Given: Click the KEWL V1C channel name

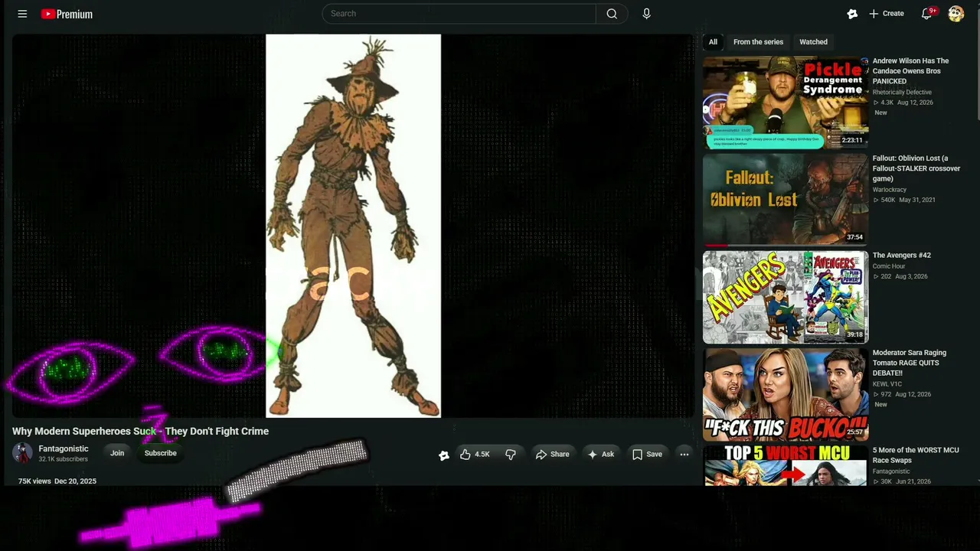Looking at the screenshot, I should pos(887,384).
